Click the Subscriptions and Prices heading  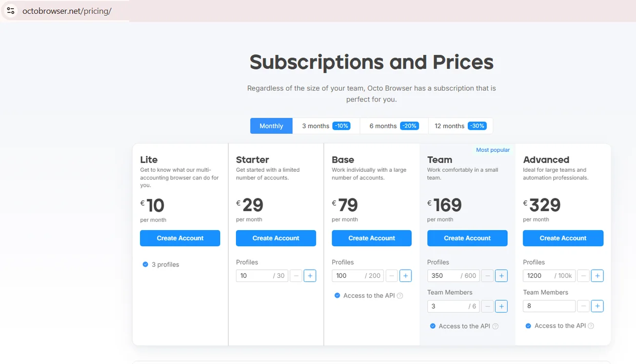pos(371,63)
